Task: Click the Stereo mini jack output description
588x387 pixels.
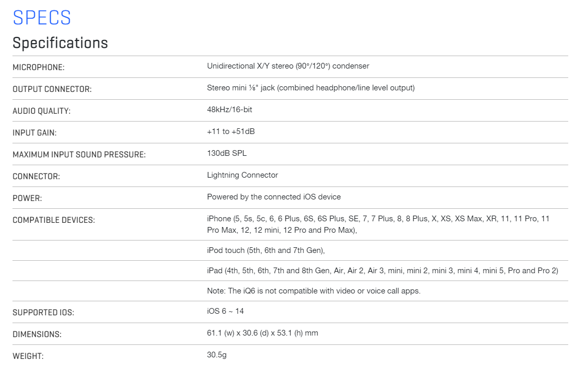Action: point(310,88)
